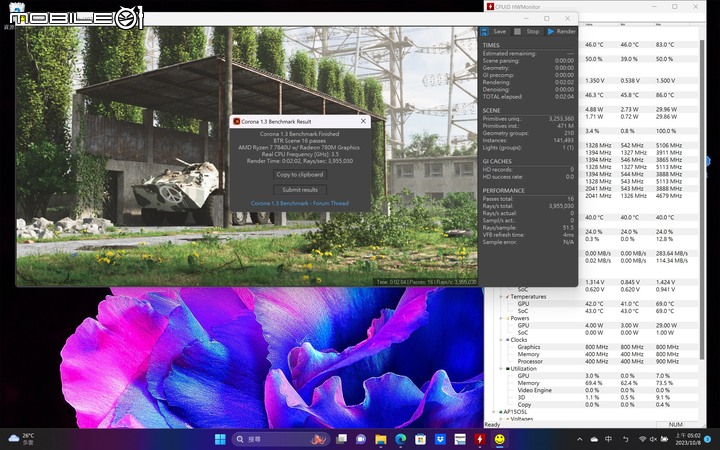
Task: Click the Corona logo in the result dialog title
Action: (x=236, y=121)
